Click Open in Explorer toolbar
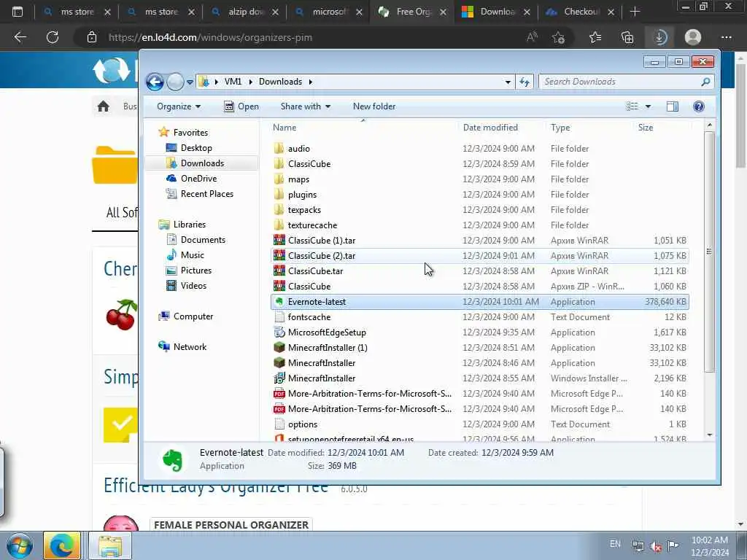The width and height of the screenshot is (747, 560). [241, 106]
